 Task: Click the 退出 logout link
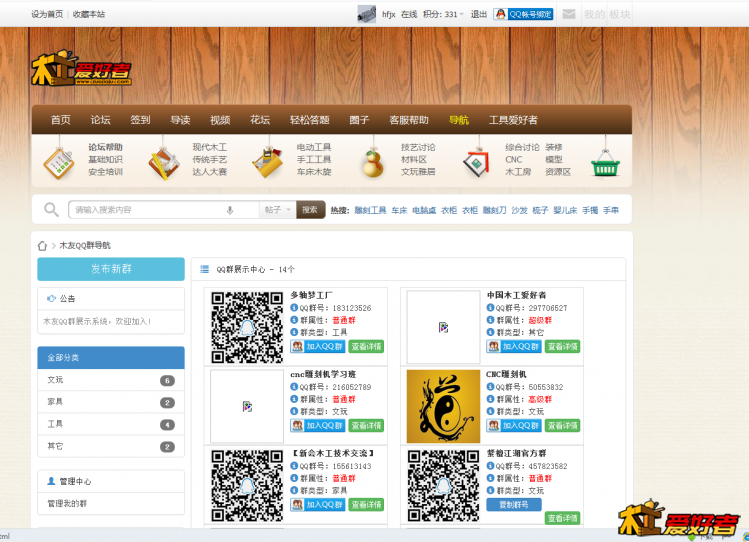pyautogui.click(x=478, y=14)
